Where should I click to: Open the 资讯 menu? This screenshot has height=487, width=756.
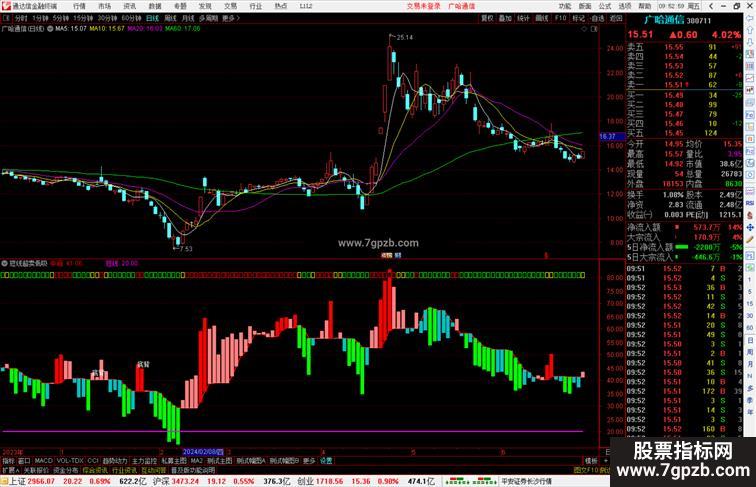[x=129, y=6]
